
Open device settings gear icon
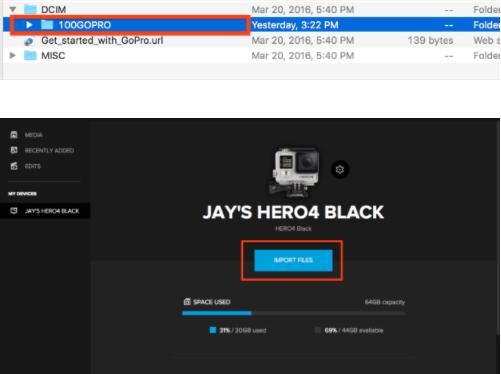pyautogui.click(x=340, y=170)
